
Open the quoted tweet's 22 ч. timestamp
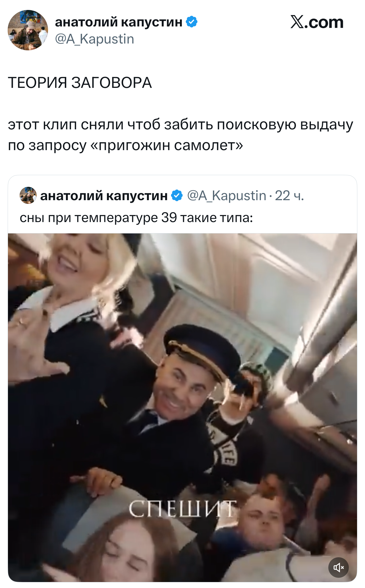289,196
